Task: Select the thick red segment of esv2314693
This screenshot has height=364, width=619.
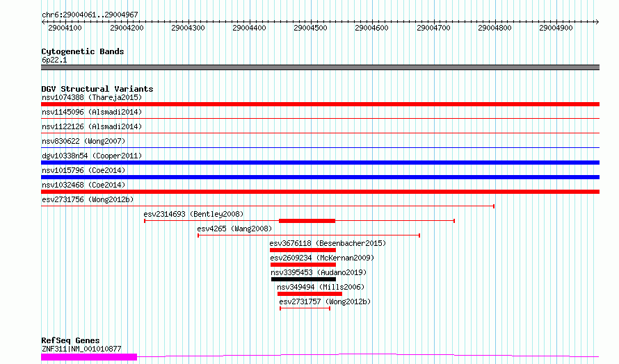Action: tap(307, 221)
